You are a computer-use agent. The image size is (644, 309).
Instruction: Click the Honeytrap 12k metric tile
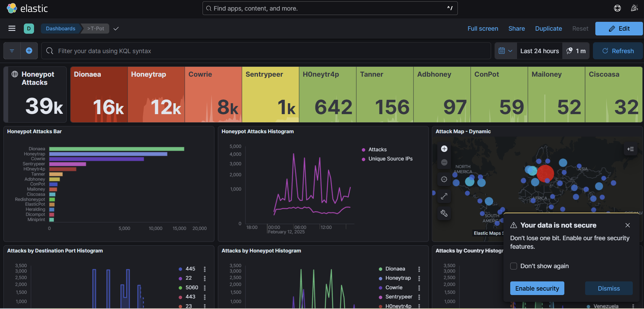(x=156, y=94)
